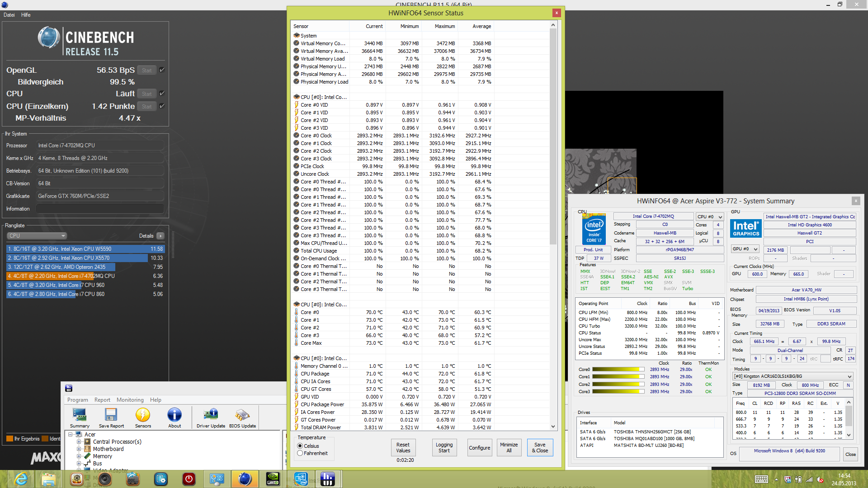Open Cinebench blue sphere taskbar icon

click(245, 479)
